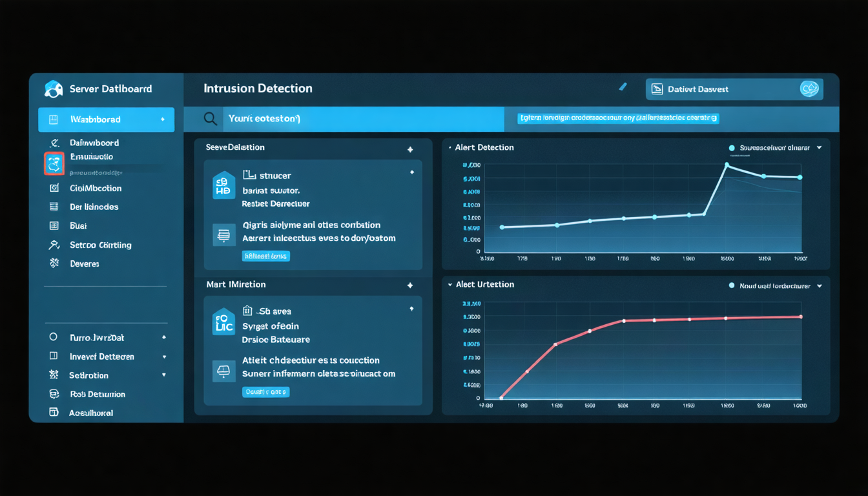Click the round avatar icon top right
The width and height of the screenshot is (868, 496).
click(809, 89)
